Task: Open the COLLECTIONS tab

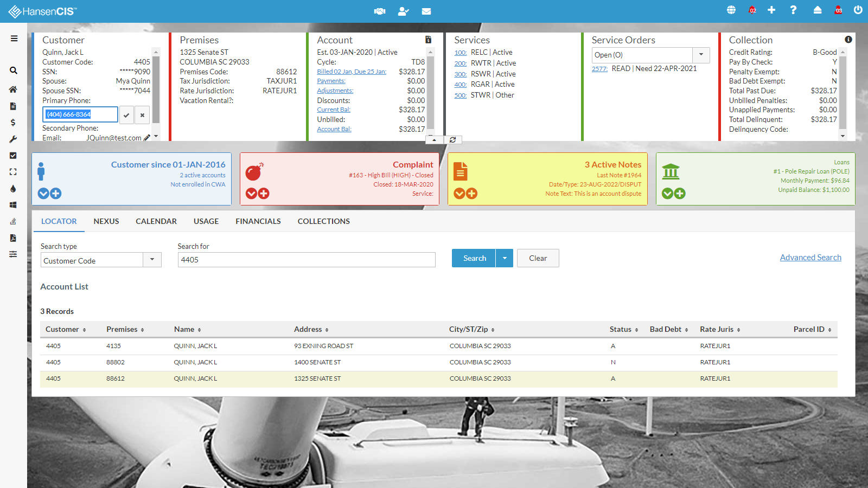Action: tap(323, 221)
